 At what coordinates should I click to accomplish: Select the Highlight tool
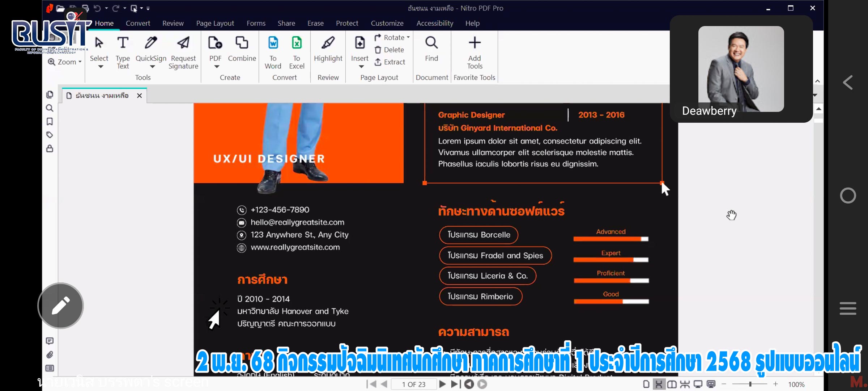click(x=328, y=51)
